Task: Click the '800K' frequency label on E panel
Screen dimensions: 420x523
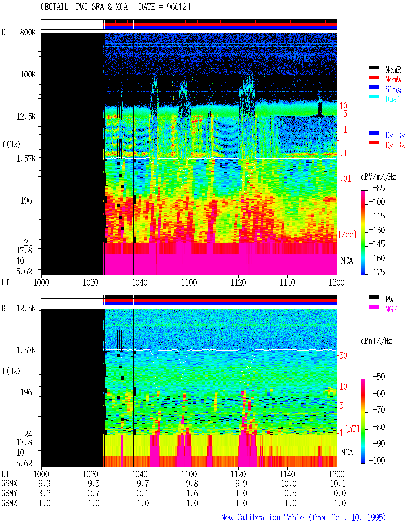Action: coord(28,32)
